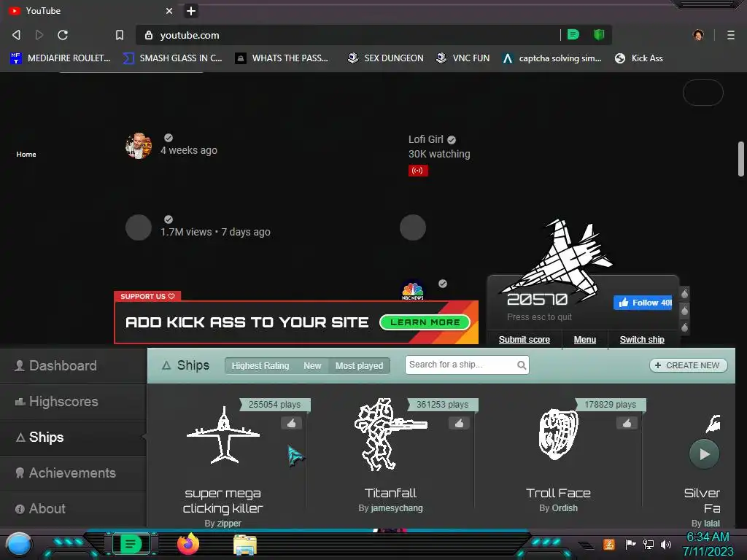
Task: Click Submit score
Action: click(x=524, y=340)
